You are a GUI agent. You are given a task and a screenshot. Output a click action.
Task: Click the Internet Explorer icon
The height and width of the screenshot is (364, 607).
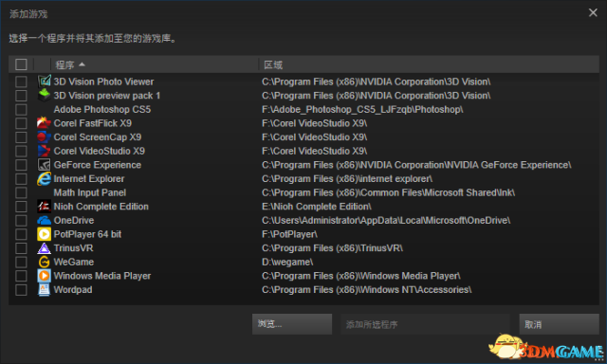[x=45, y=179]
